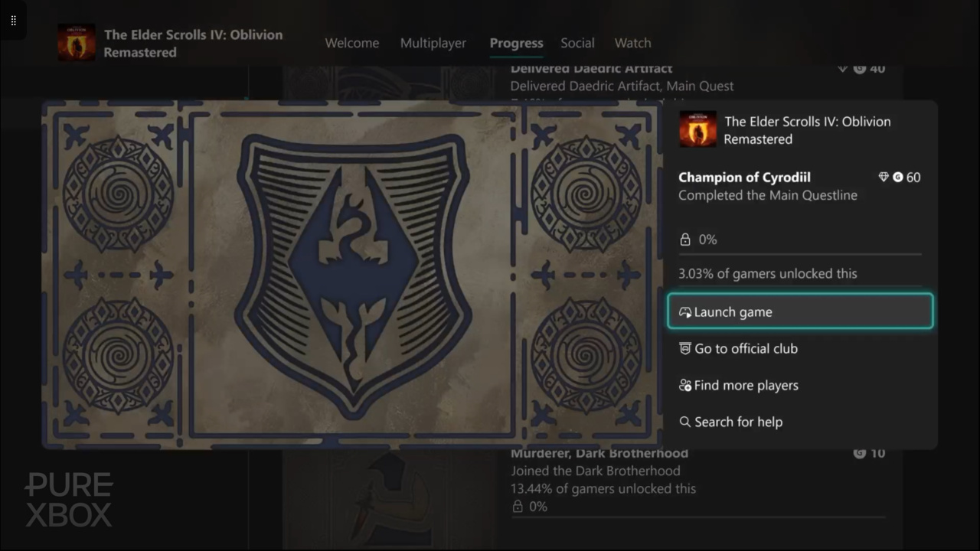Viewport: 980px width, 551px height.
Task: Switch to the Multiplayer tab
Action: click(433, 43)
